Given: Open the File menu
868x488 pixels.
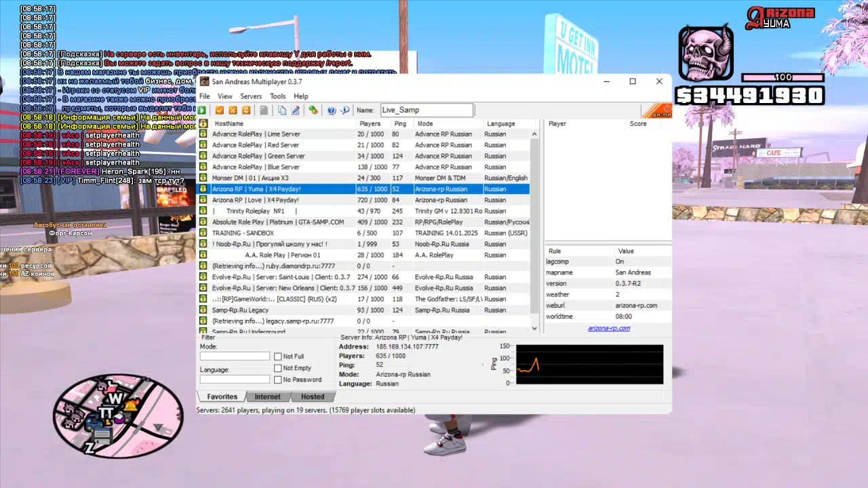Looking at the screenshot, I should point(204,96).
